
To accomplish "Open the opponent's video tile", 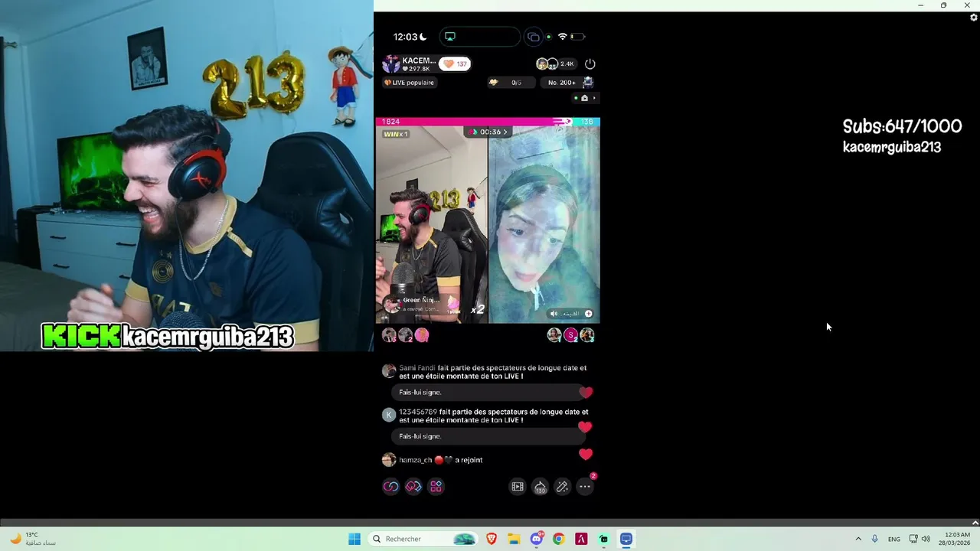I will tap(544, 224).
